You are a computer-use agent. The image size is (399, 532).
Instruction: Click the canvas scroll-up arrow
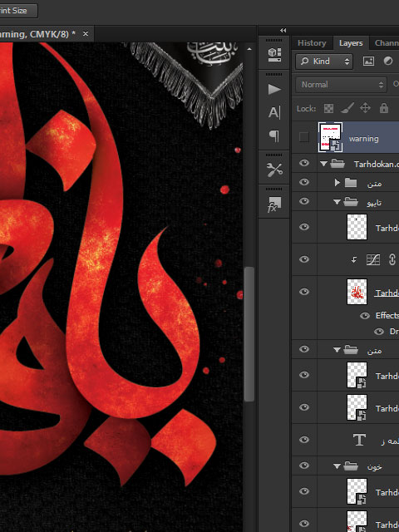[249, 49]
